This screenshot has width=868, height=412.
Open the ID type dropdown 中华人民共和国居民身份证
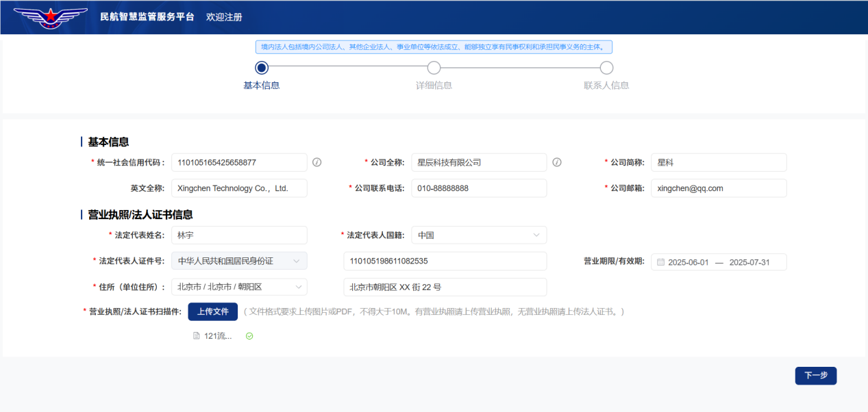239,261
